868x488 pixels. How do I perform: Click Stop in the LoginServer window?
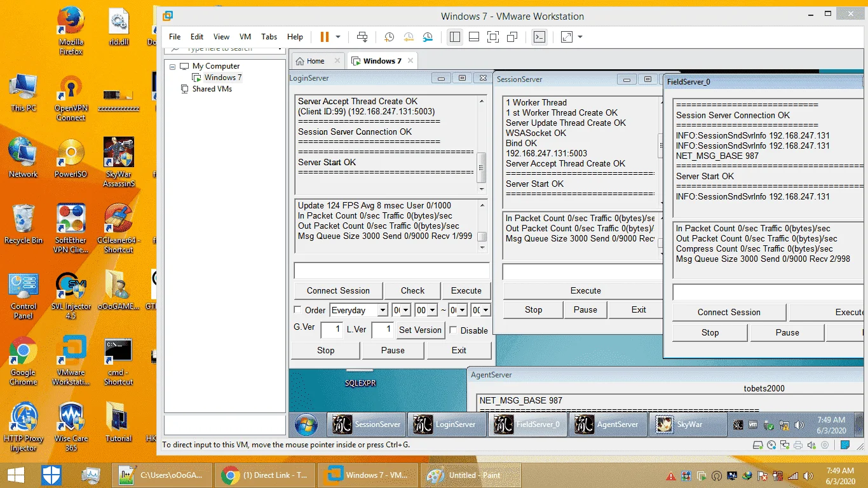pos(325,350)
